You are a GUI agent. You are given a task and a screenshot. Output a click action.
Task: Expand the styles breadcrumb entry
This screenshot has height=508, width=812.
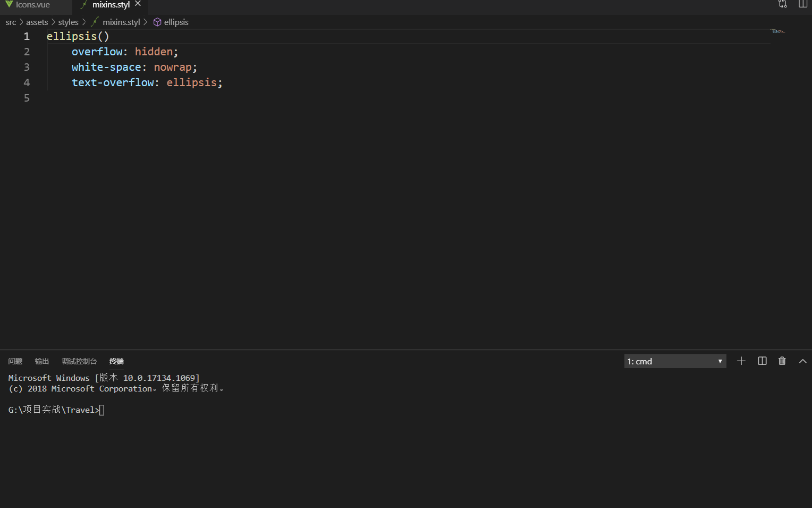coord(68,22)
